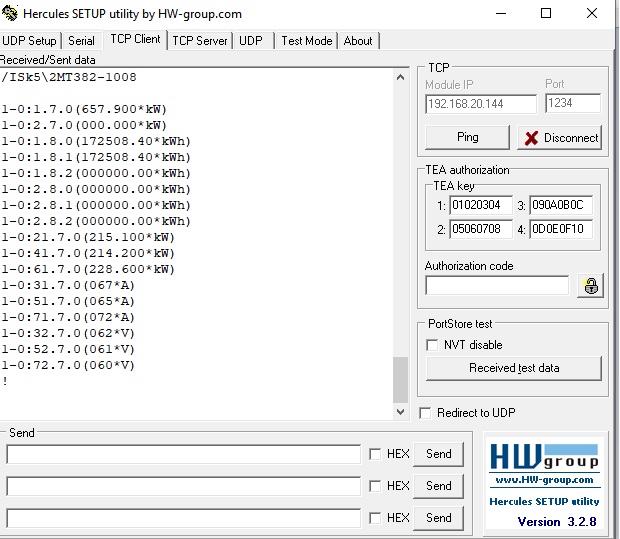Click the Hercules app icon in title bar
This screenshot has height=539, width=620.
pos(9,13)
